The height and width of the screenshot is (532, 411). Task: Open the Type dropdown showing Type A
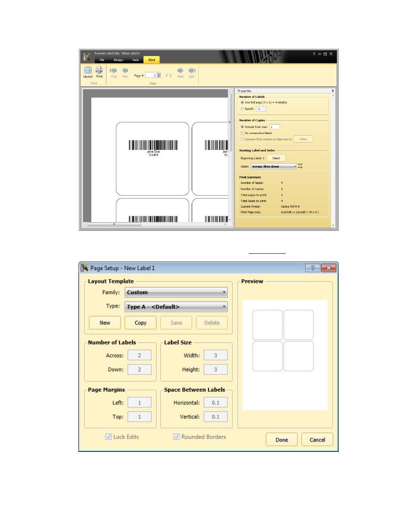pyautogui.click(x=176, y=307)
